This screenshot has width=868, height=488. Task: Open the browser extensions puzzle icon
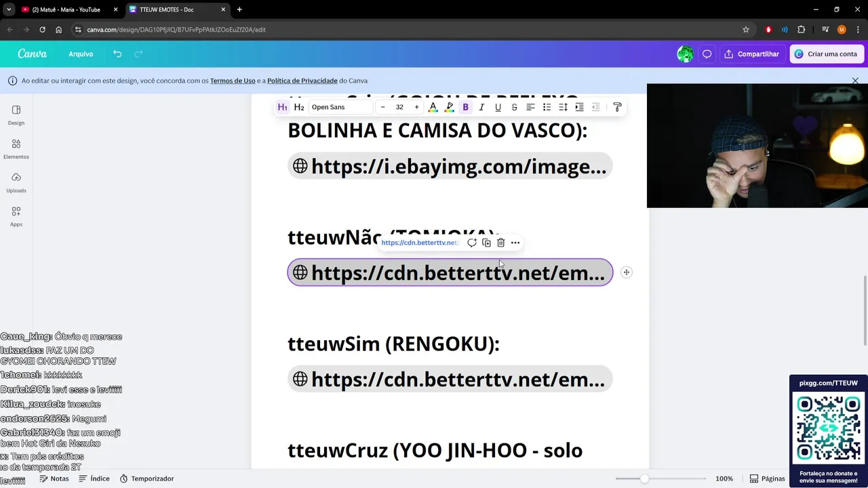(x=802, y=30)
